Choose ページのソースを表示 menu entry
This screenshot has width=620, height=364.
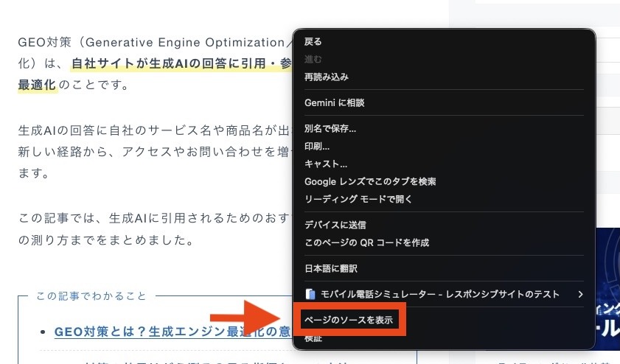point(349,320)
